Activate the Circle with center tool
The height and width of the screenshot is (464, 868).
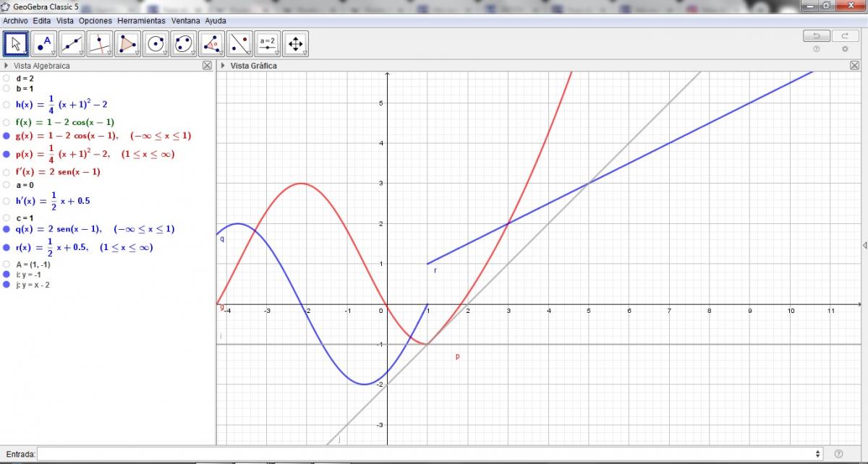pyautogui.click(x=156, y=44)
